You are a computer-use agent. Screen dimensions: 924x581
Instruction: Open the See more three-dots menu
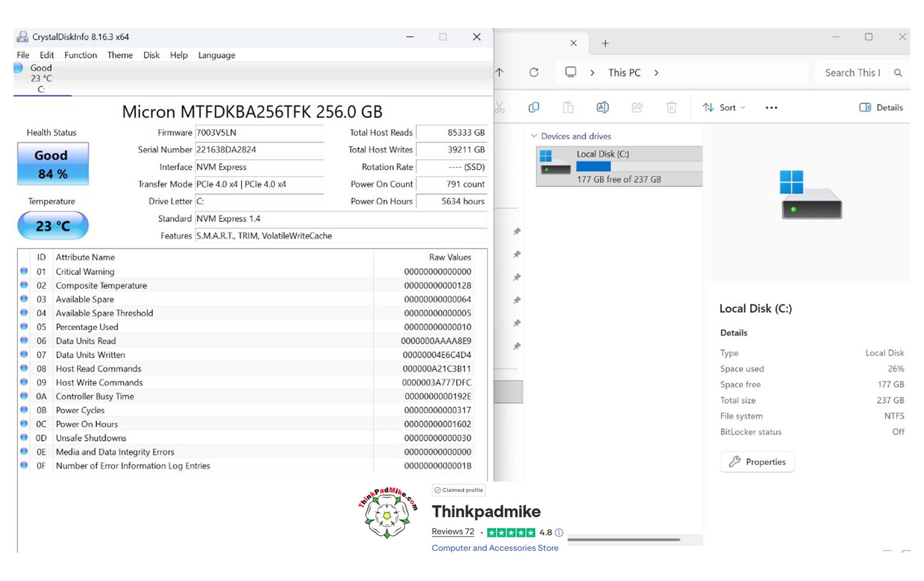point(771,108)
